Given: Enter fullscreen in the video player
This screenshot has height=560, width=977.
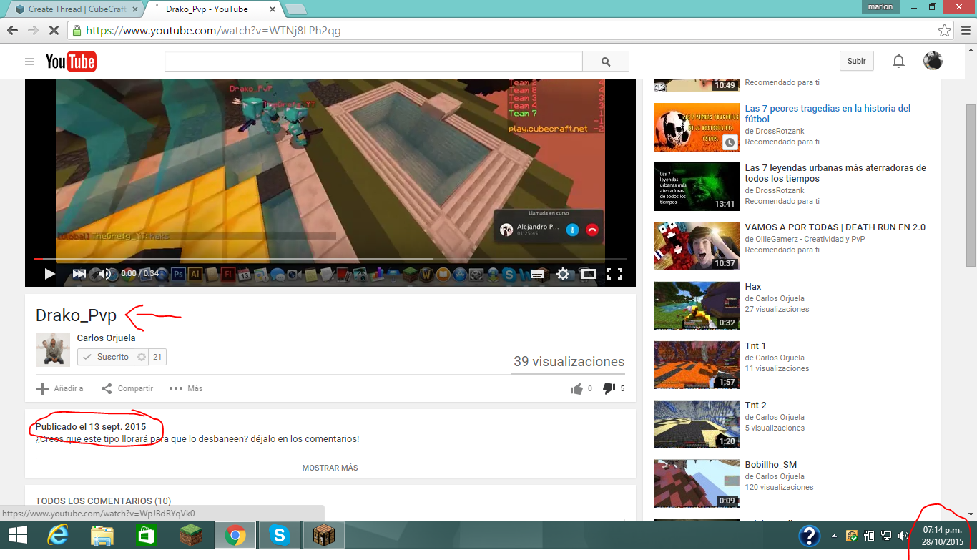Looking at the screenshot, I should (614, 273).
